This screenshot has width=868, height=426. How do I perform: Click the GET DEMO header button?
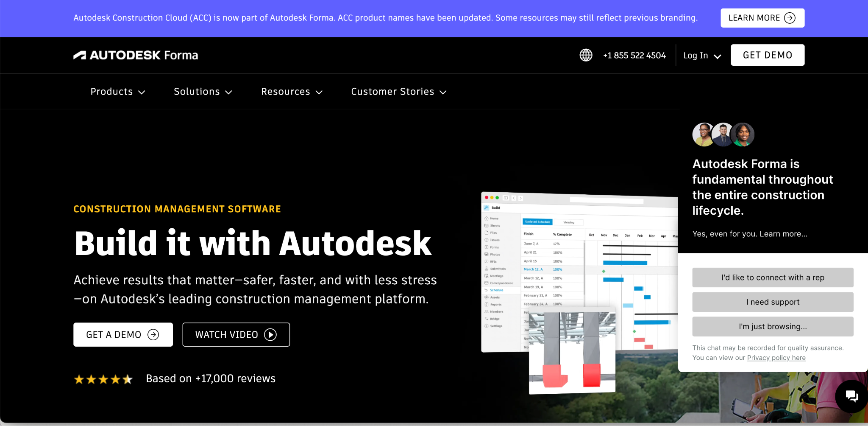click(768, 55)
